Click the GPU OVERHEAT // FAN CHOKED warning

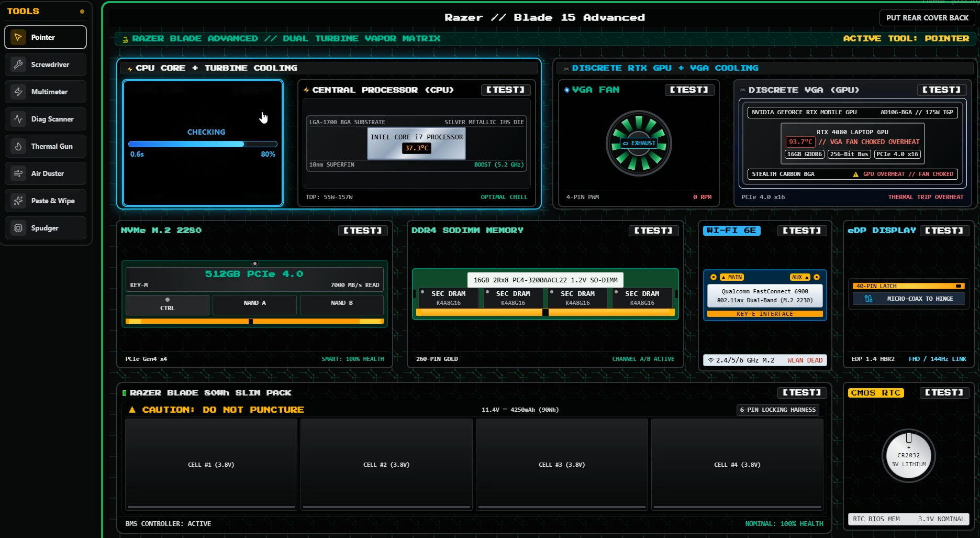(x=903, y=174)
